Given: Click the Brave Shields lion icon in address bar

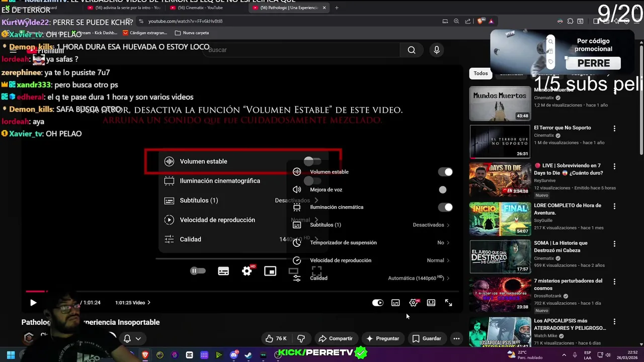Looking at the screenshot, I should tap(480, 21).
